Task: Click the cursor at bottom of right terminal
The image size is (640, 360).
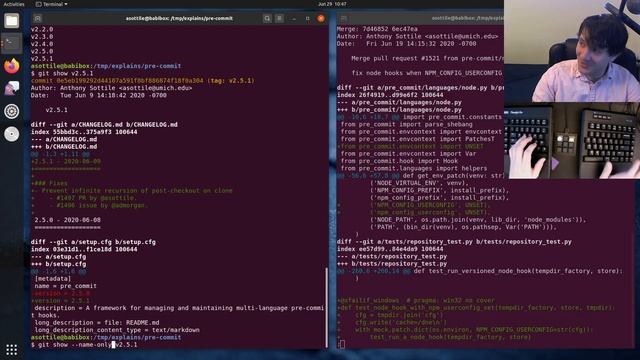Action: 342,344
